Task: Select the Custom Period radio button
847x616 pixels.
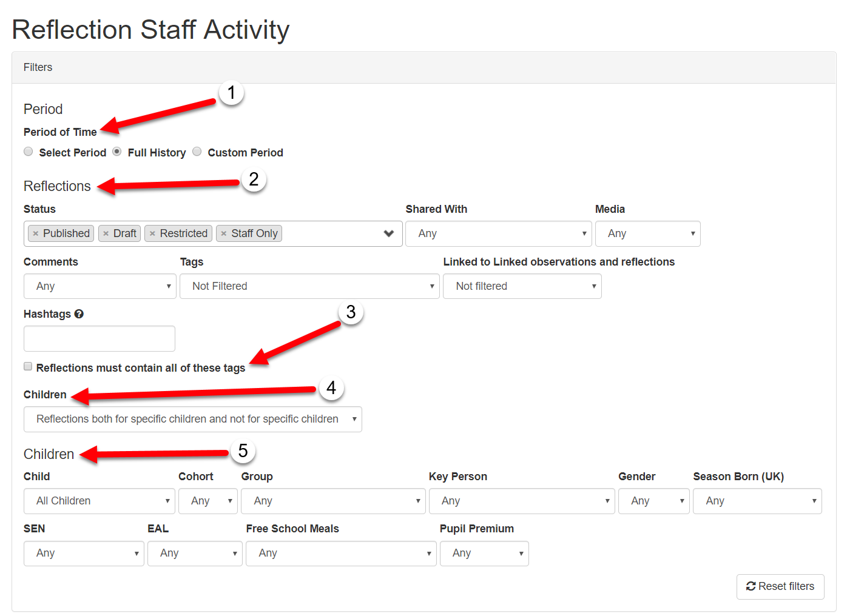Action: 197,152
